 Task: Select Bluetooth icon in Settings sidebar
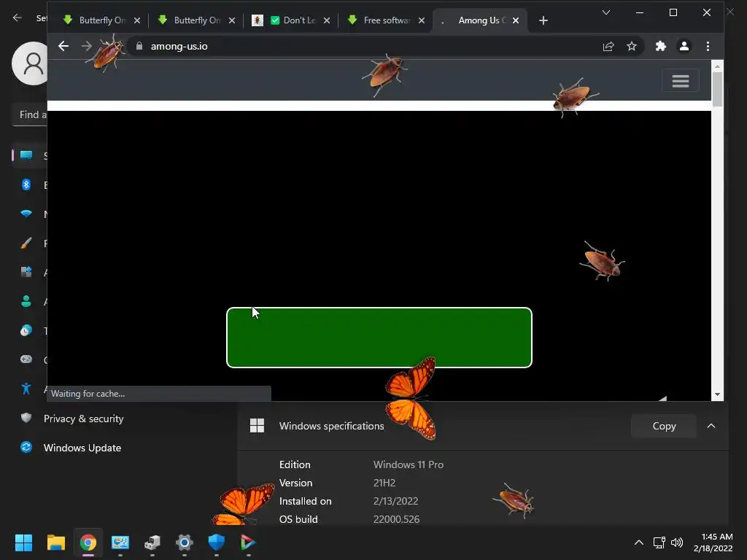pos(26,184)
